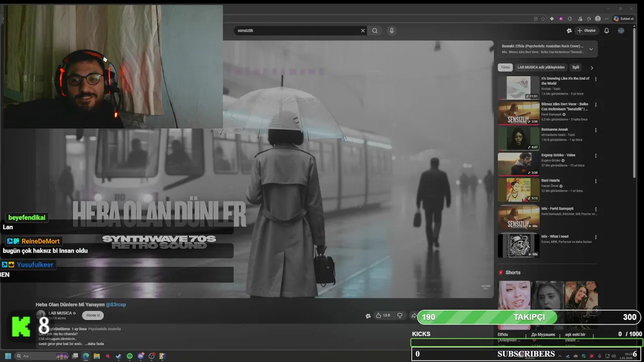Like the video with thumbs up
Screen dimensions: 644x362
click(x=382, y=315)
